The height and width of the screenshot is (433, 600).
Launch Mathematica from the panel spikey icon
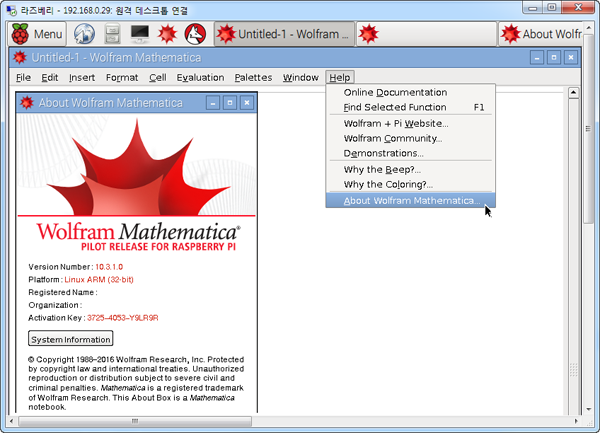click(167, 34)
